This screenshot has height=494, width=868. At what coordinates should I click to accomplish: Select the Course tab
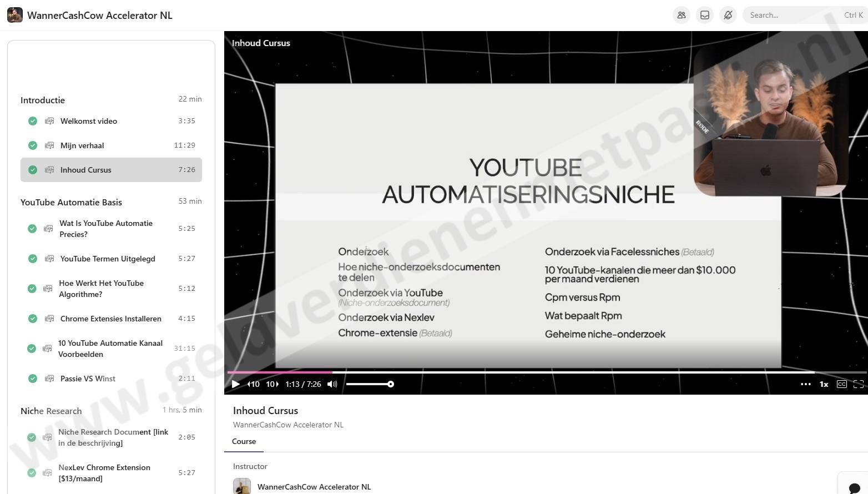tap(244, 441)
